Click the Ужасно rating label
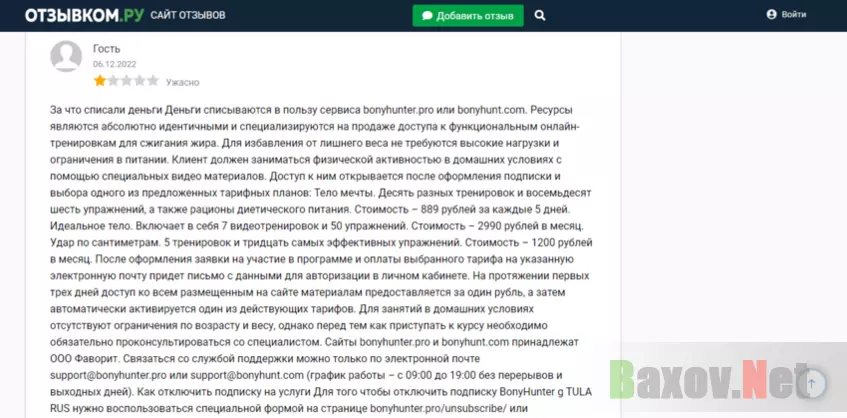The width and height of the screenshot is (847, 418). point(183,83)
